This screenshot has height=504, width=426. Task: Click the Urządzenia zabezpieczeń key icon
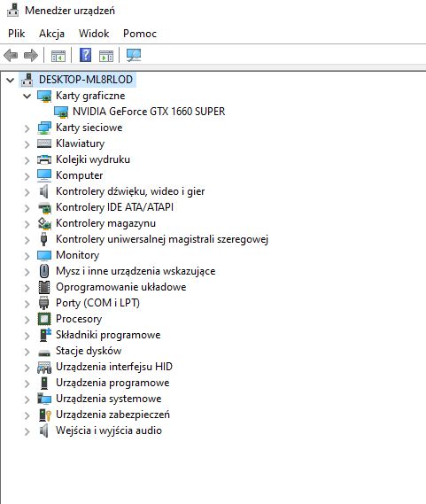click(x=44, y=415)
